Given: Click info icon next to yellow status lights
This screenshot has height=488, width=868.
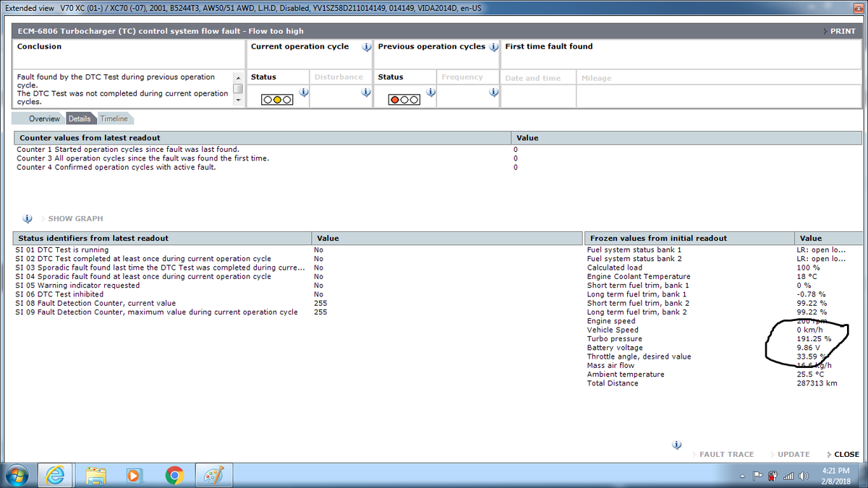Looking at the screenshot, I should pyautogui.click(x=304, y=93).
